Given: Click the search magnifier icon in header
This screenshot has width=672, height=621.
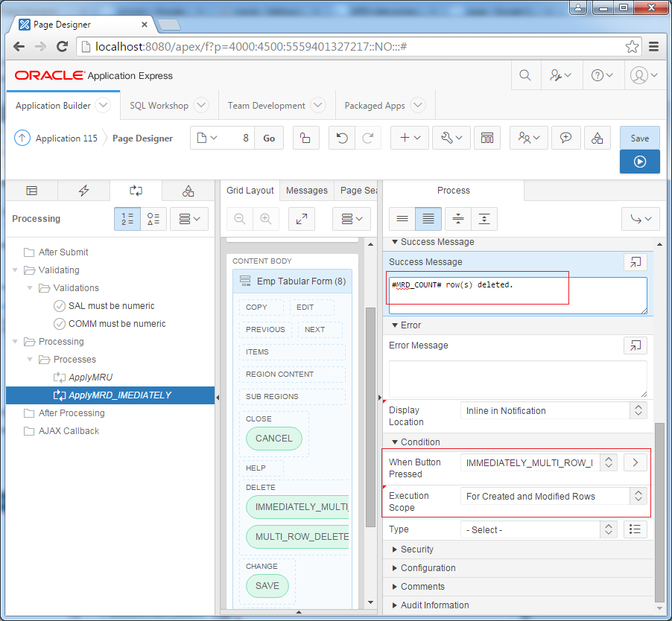Looking at the screenshot, I should coord(525,76).
